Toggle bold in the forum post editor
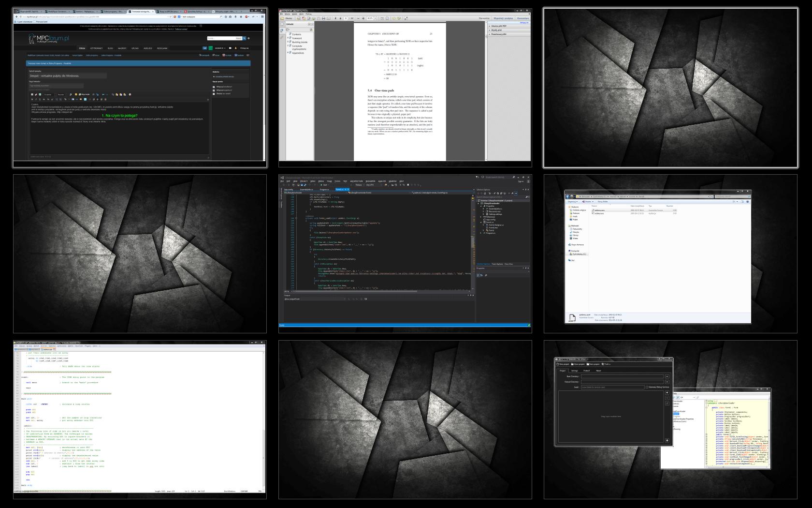812x508 pixels. coord(32,99)
